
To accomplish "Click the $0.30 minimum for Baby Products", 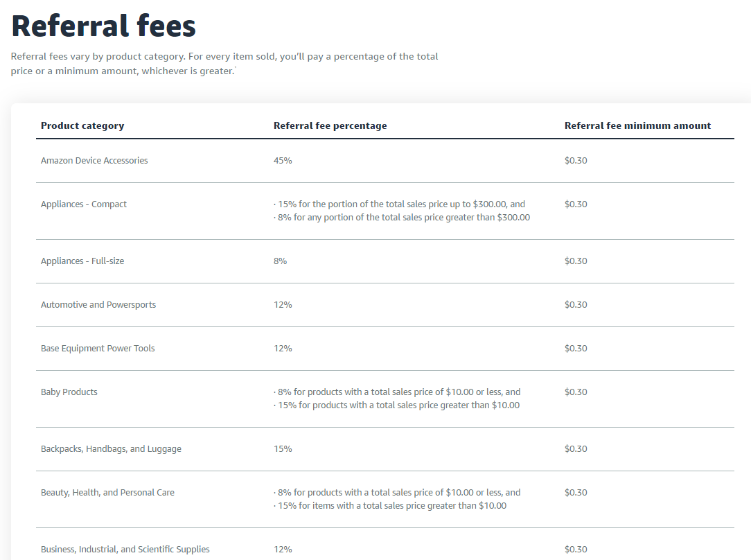I will [x=576, y=392].
